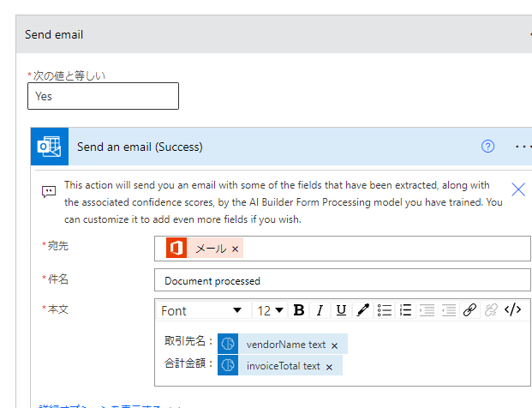This screenshot has width=532, height=408.
Task: Remove the vendorName text token
Action: 334,345
